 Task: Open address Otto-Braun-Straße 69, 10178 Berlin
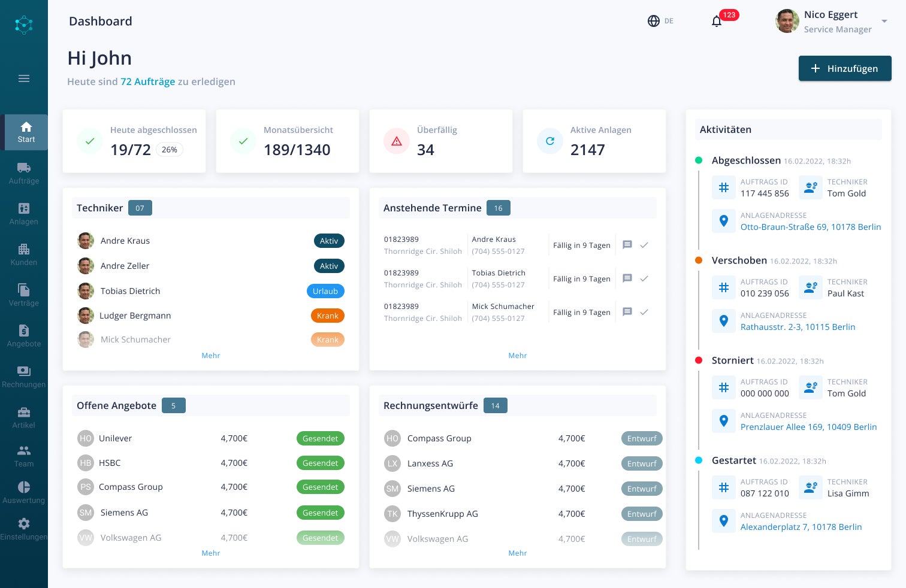tap(811, 227)
